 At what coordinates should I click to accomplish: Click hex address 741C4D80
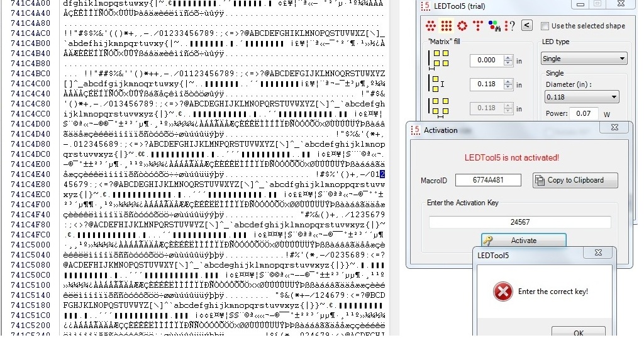click(x=31, y=144)
